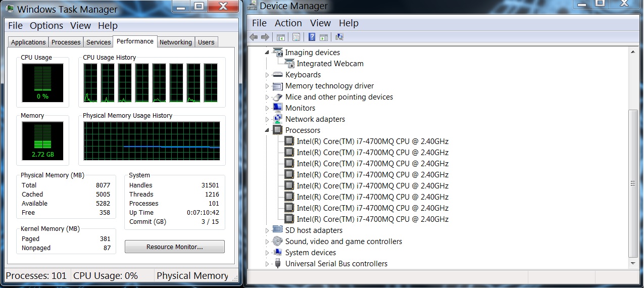644x288 pixels.
Task: Switch to the Networking tab
Action: (x=176, y=42)
